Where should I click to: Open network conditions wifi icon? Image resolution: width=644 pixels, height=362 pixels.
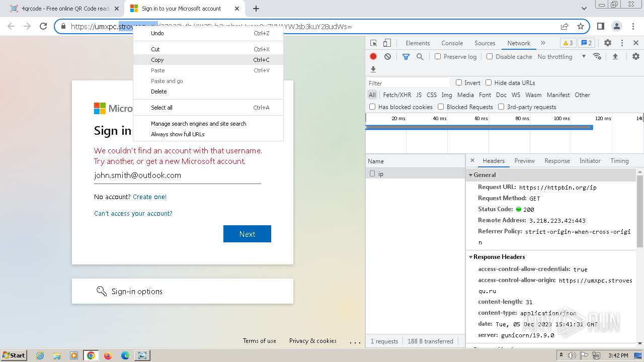click(x=597, y=56)
